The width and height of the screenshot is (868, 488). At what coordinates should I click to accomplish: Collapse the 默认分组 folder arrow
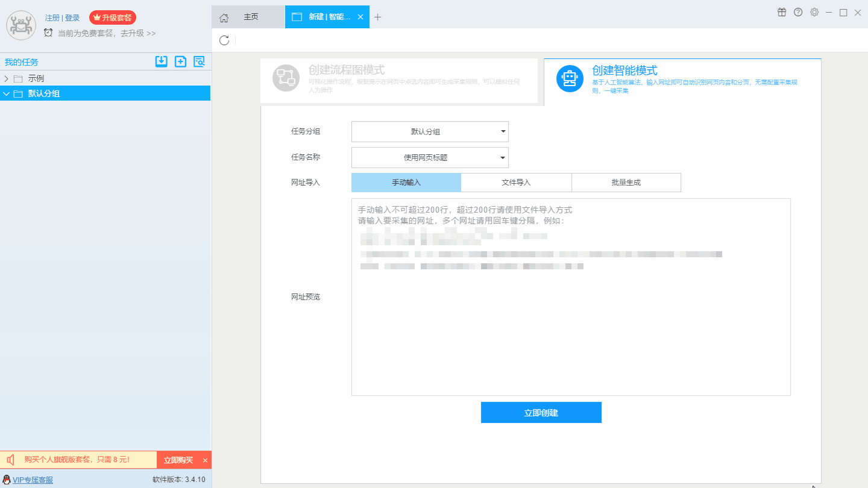coord(6,93)
